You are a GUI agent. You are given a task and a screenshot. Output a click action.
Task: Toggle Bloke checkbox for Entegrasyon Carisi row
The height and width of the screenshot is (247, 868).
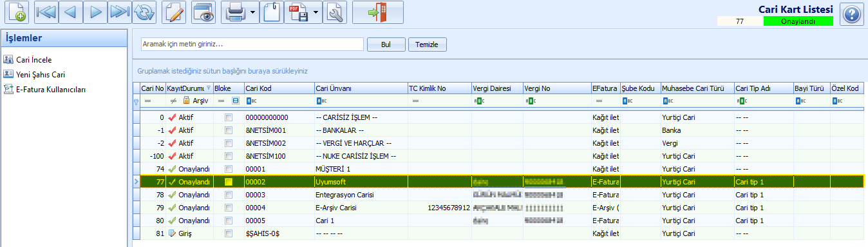(x=228, y=195)
